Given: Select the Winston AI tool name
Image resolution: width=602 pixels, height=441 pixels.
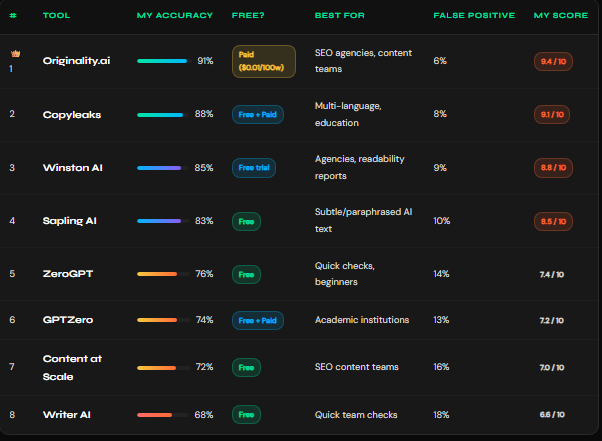Looking at the screenshot, I should pyautogui.click(x=73, y=168).
